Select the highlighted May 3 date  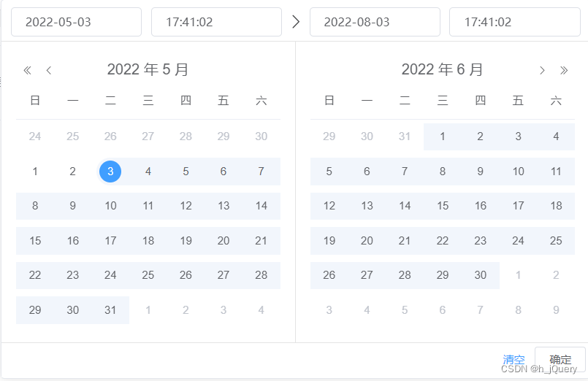[x=110, y=172]
